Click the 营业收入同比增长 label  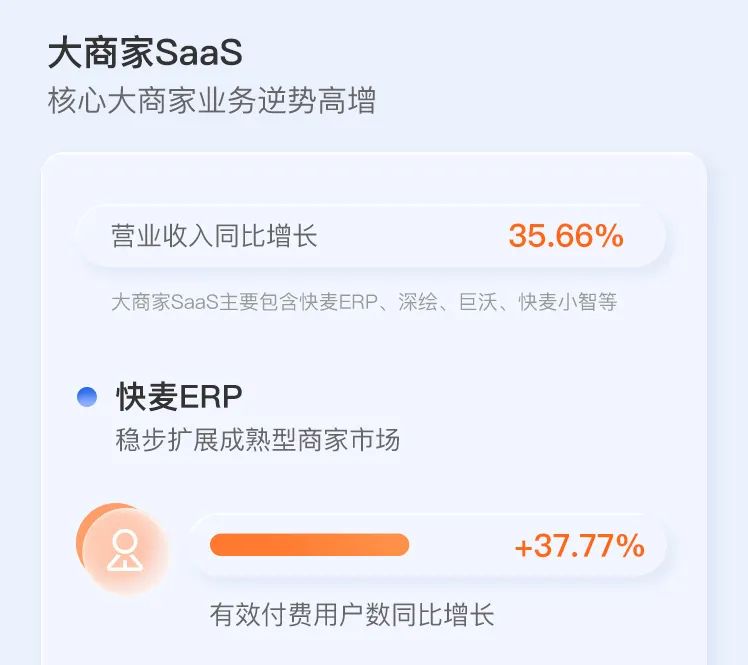click(x=214, y=237)
